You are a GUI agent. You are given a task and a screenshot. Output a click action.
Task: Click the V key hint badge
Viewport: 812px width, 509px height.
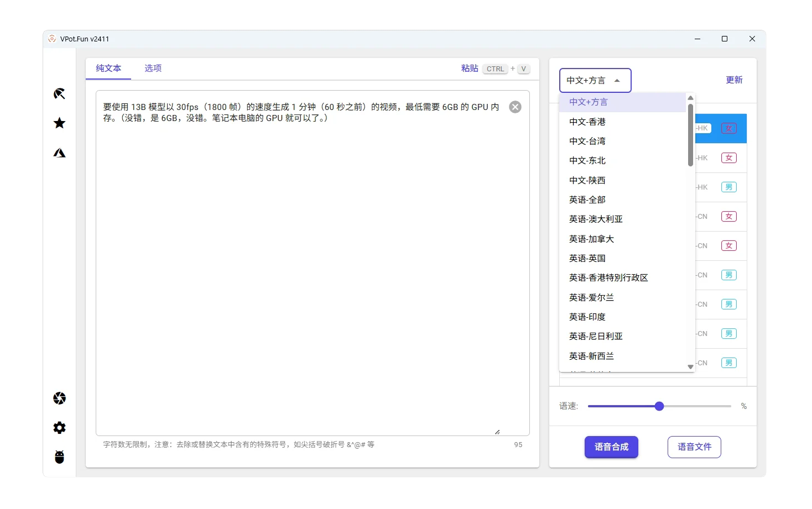(523, 69)
